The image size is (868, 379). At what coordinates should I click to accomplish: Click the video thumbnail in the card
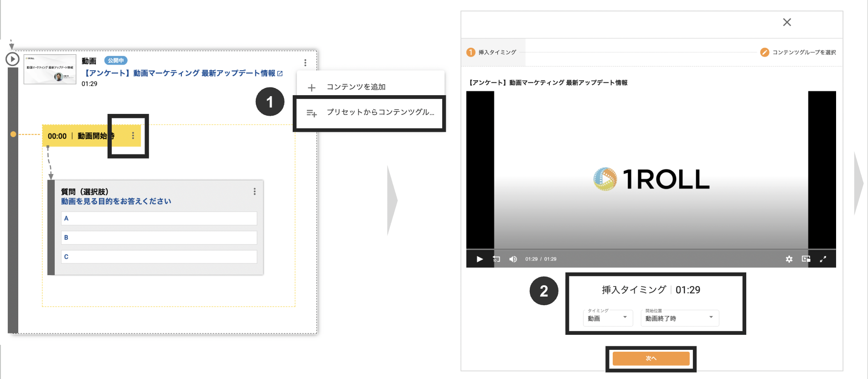point(50,69)
